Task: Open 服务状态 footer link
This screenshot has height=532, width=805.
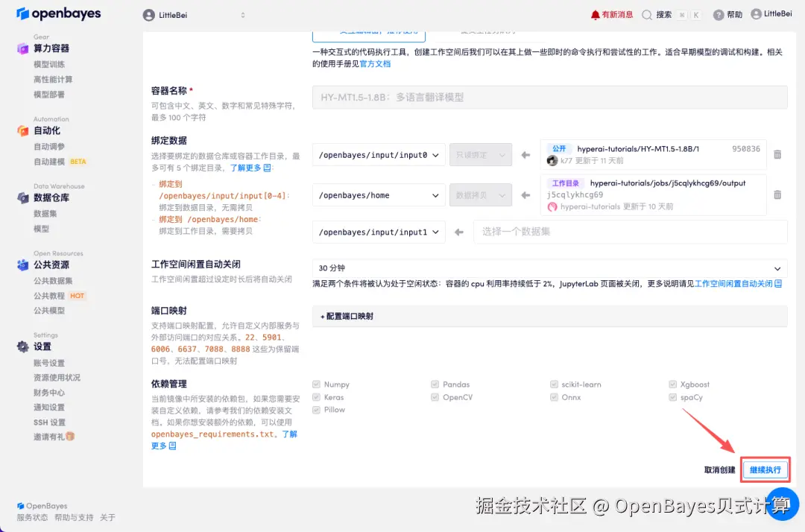Action: [32, 518]
